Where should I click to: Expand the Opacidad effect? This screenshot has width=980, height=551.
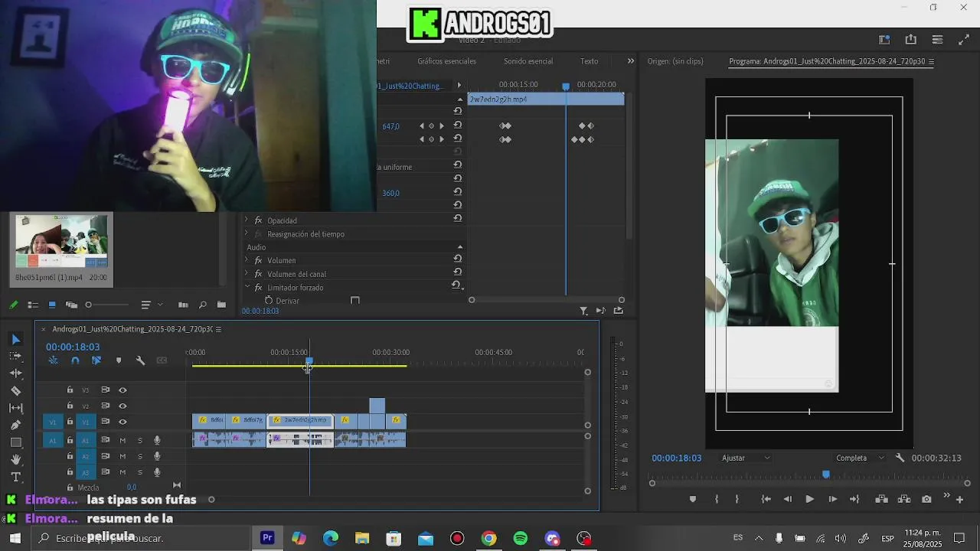[x=247, y=220]
